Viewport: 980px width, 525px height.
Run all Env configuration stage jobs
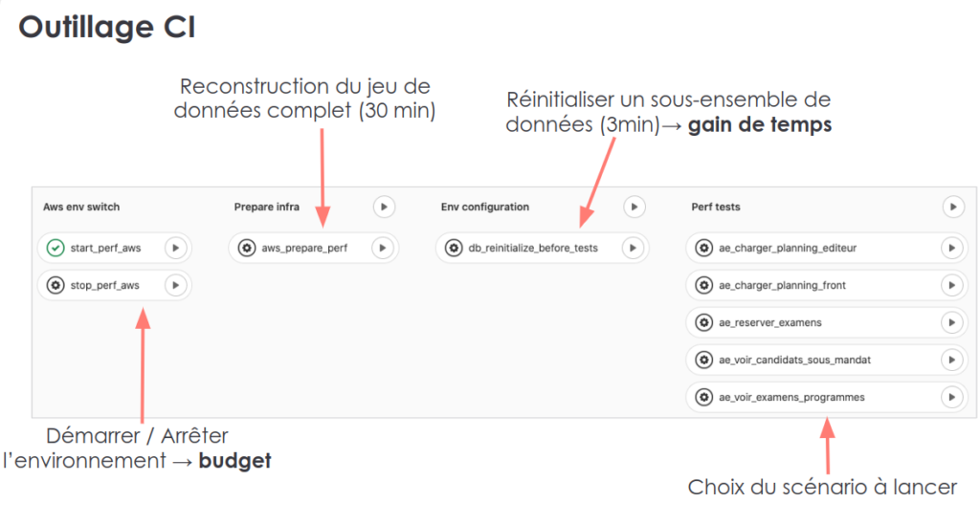[x=634, y=207]
